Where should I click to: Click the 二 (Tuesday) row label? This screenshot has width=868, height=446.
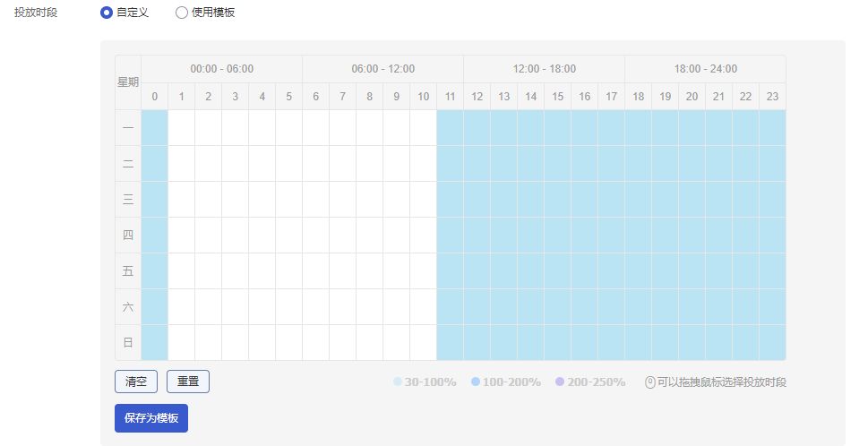pos(128,163)
